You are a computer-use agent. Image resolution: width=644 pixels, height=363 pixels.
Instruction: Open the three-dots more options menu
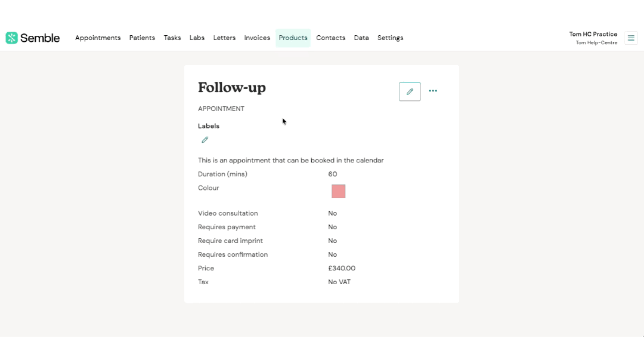point(433,91)
